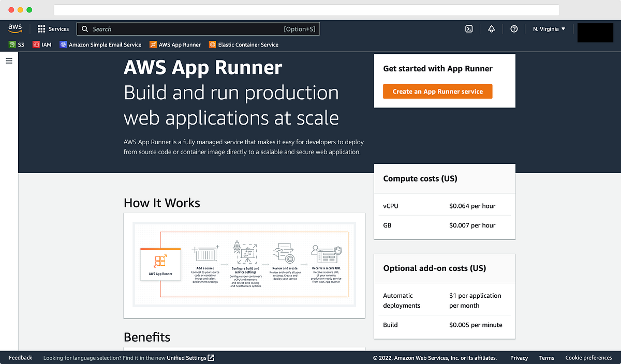This screenshot has width=621, height=364.
Task: Click the How It Works workflow diagram
Action: pyautogui.click(x=244, y=264)
